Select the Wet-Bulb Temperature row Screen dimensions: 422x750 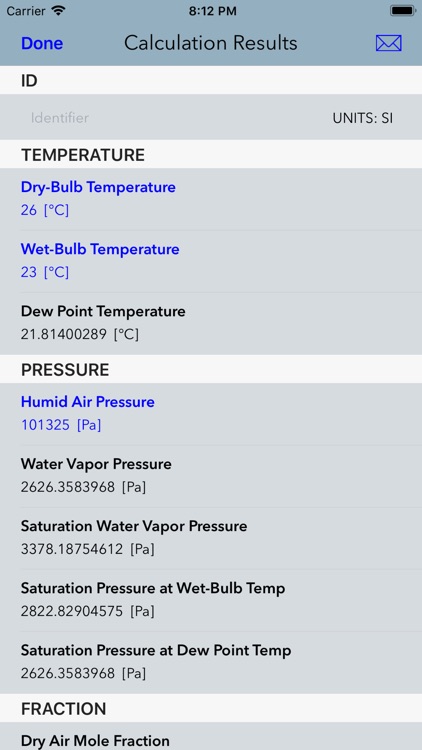tap(211, 261)
